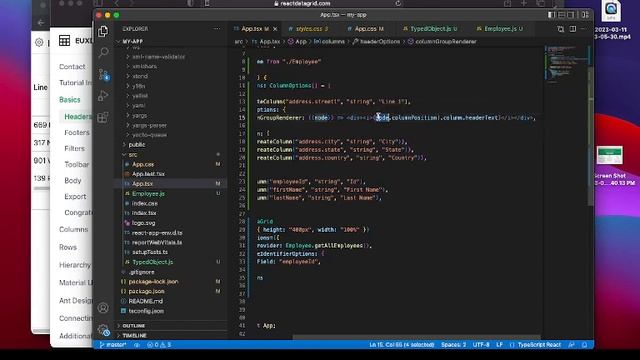Click the open changes icon in editor toolbar

pyautogui.click(x=561, y=29)
